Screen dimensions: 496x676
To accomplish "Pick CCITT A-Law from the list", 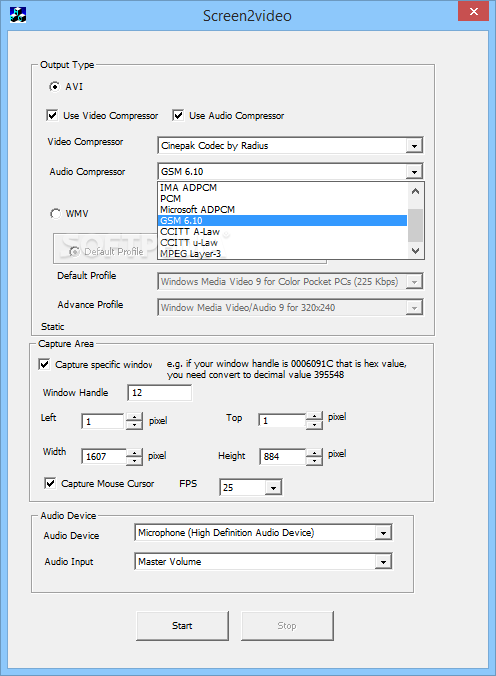I will pos(283,232).
